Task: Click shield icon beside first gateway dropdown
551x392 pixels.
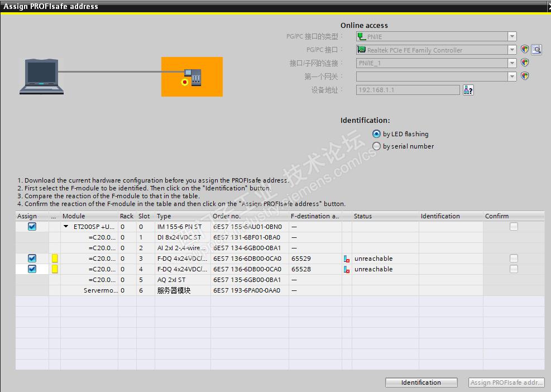Action: pyautogui.click(x=525, y=76)
